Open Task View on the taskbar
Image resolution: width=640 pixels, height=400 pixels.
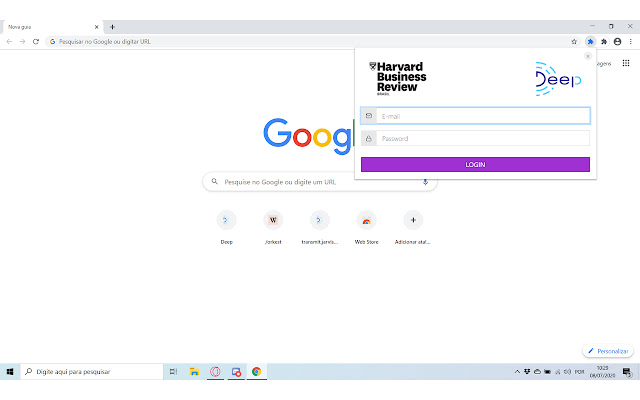pyautogui.click(x=173, y=372)
